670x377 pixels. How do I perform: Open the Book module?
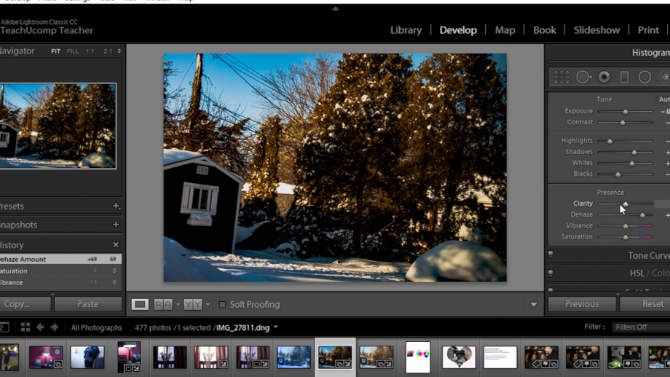(x=544, y=30)
